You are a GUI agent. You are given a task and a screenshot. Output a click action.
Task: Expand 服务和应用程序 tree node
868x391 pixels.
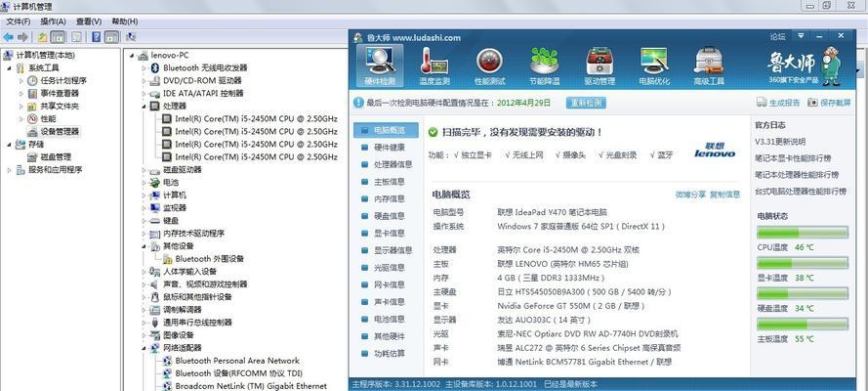point(9,169)
